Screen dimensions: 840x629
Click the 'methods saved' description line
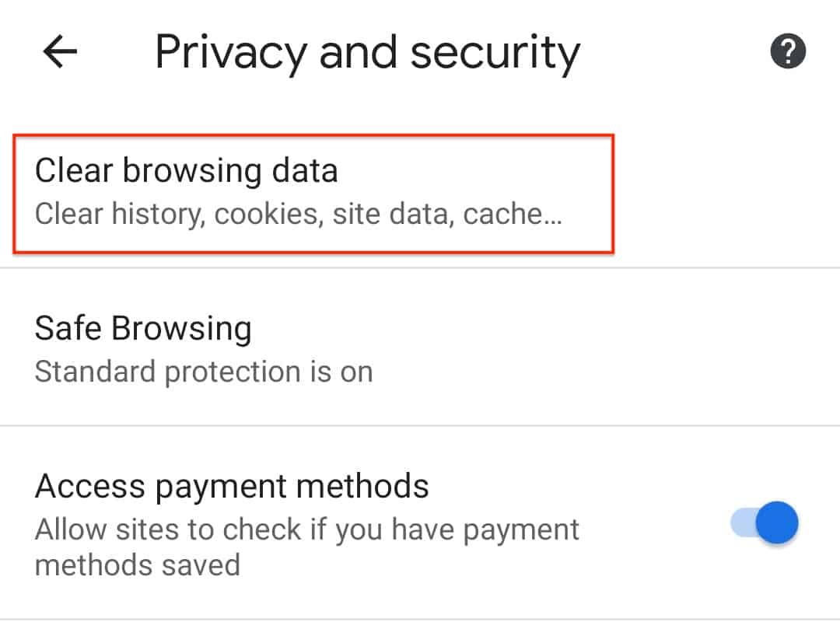click(138, 565)
